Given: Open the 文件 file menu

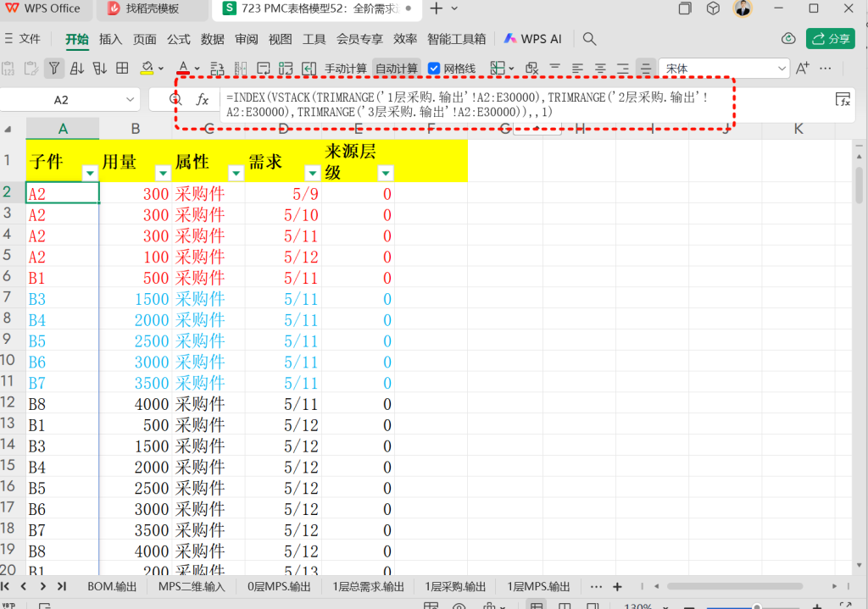Looking at the screenshot, I should click(x=23, y=39).
